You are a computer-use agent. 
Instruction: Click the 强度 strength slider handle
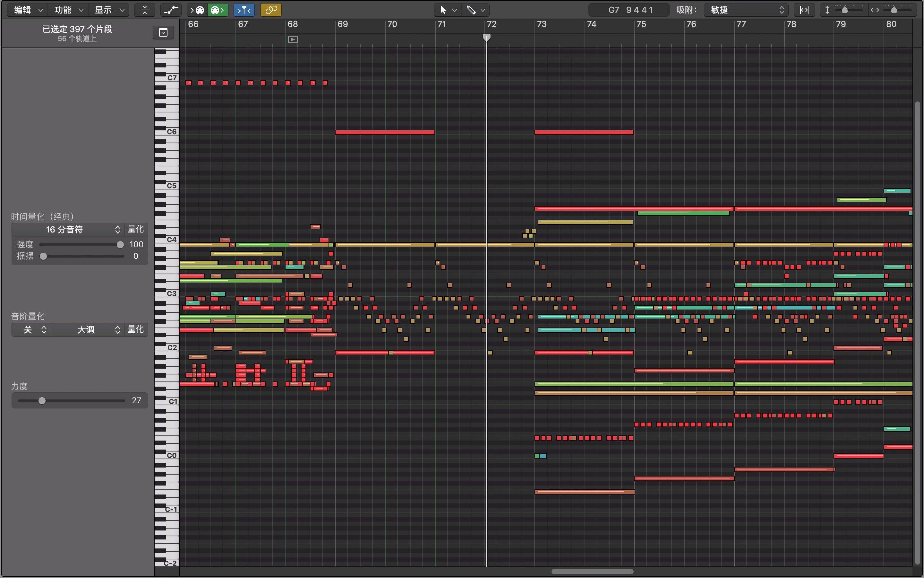click(120, 245)
